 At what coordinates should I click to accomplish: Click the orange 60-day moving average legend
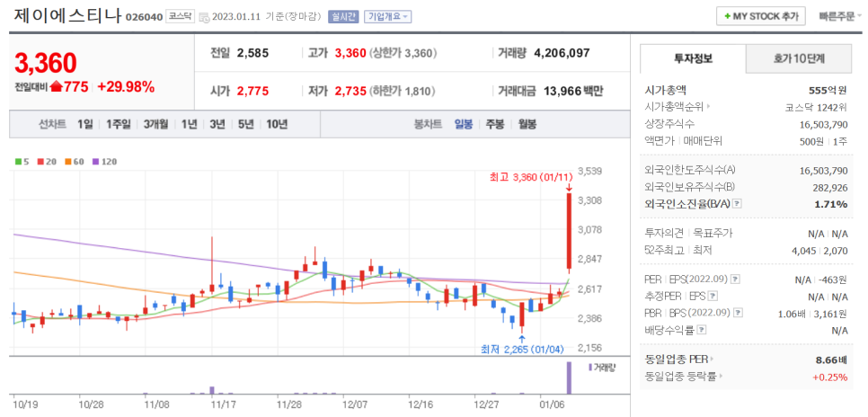(75, 162)
